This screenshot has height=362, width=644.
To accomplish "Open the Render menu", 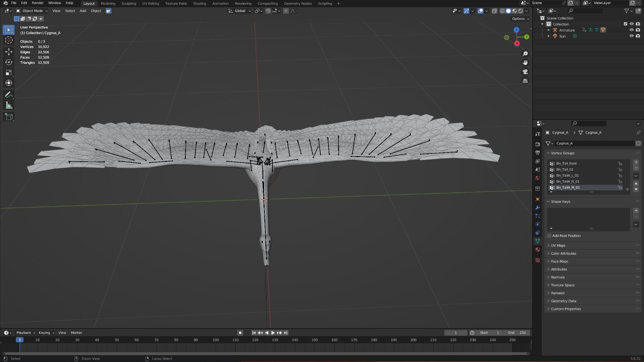I will coord(38,3).
